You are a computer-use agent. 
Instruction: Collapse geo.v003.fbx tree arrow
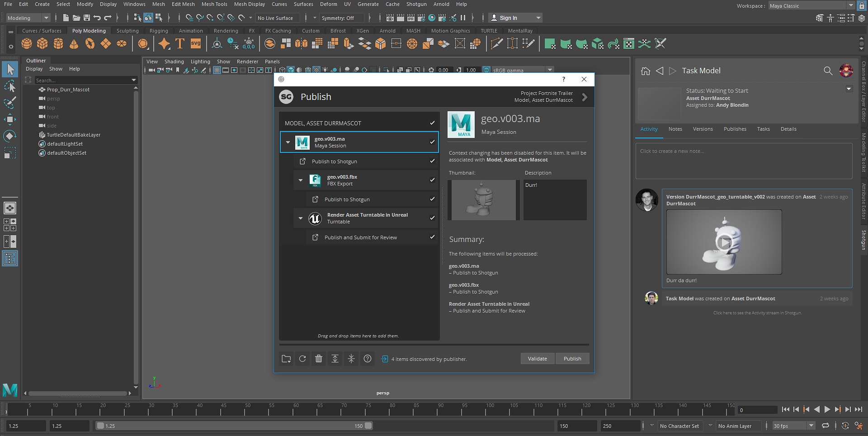click(301, 180)
